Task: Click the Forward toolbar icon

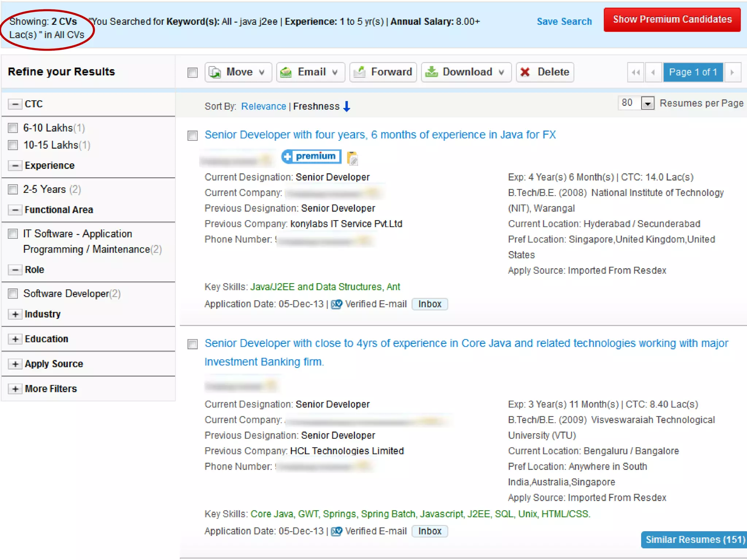Action: (x=360, y=72)
